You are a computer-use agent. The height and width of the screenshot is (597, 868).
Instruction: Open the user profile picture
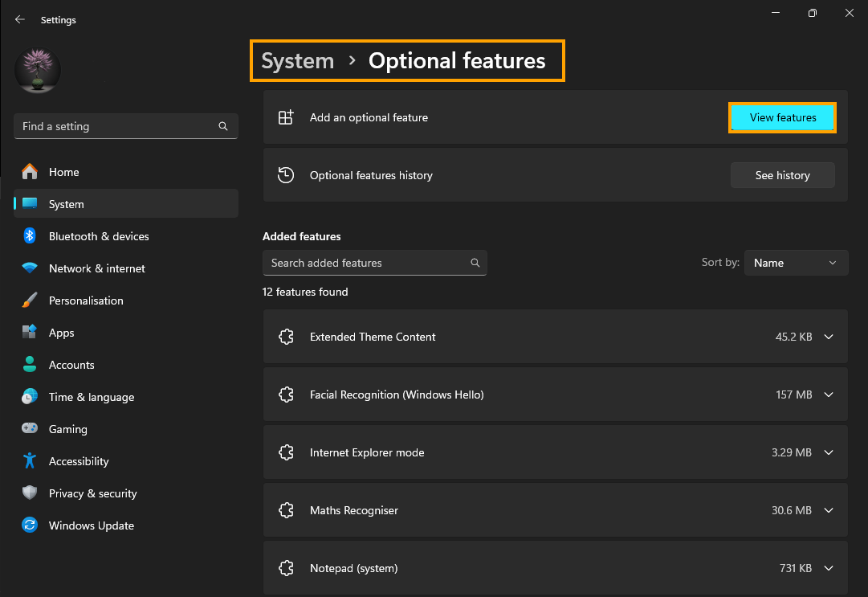pyautogui.click(x=38, y=70)
